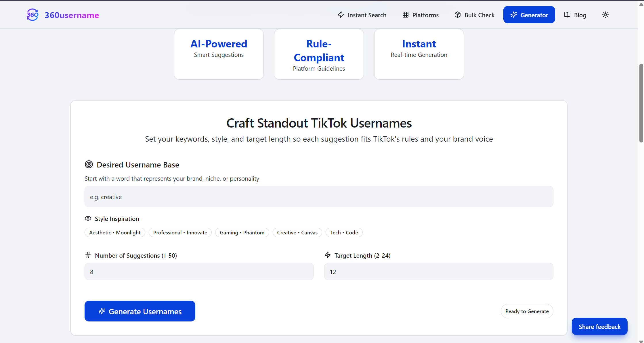
Task: Open the Blog link
Action: point(580,15)
